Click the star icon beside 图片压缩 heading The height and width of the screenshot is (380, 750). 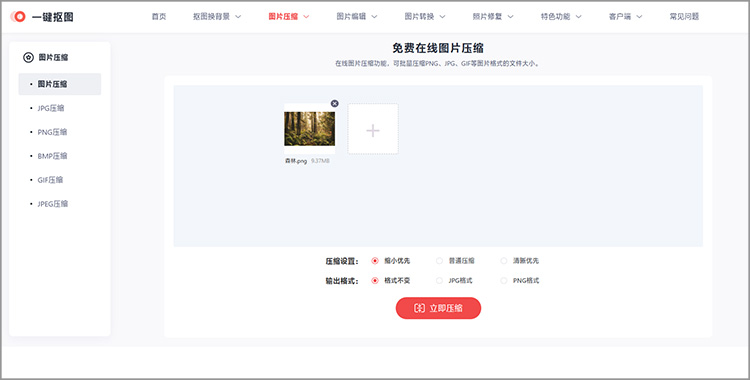28,57
